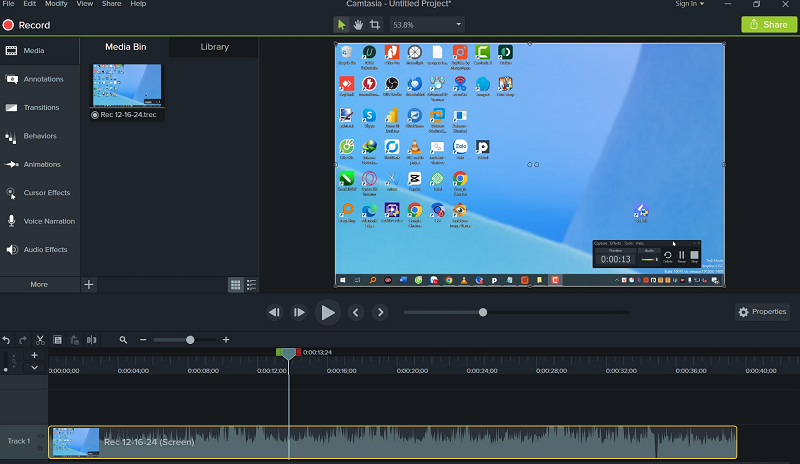Open the Animations panel

(x=39, y=164)
